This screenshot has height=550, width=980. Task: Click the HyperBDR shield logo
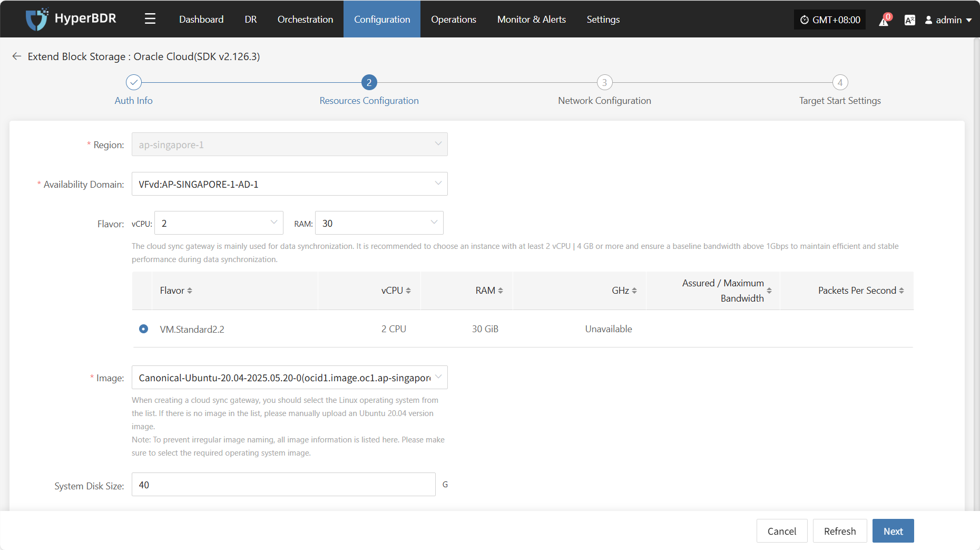(37, 19)
